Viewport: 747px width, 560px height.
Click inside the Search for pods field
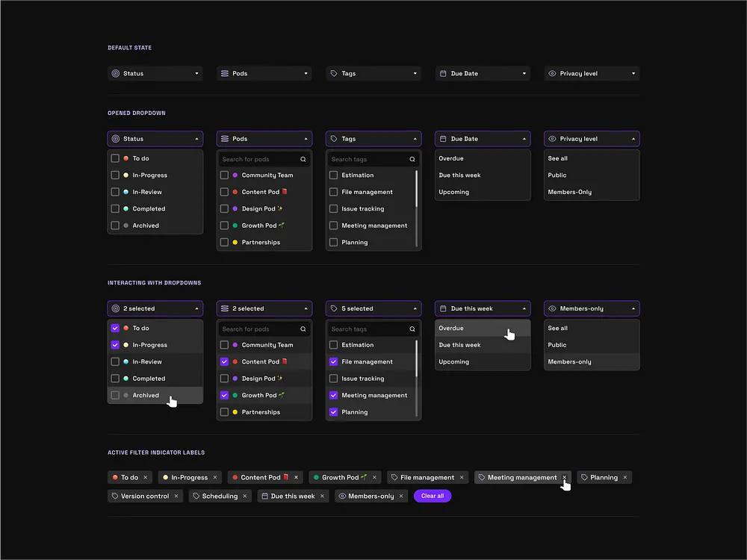254,159
